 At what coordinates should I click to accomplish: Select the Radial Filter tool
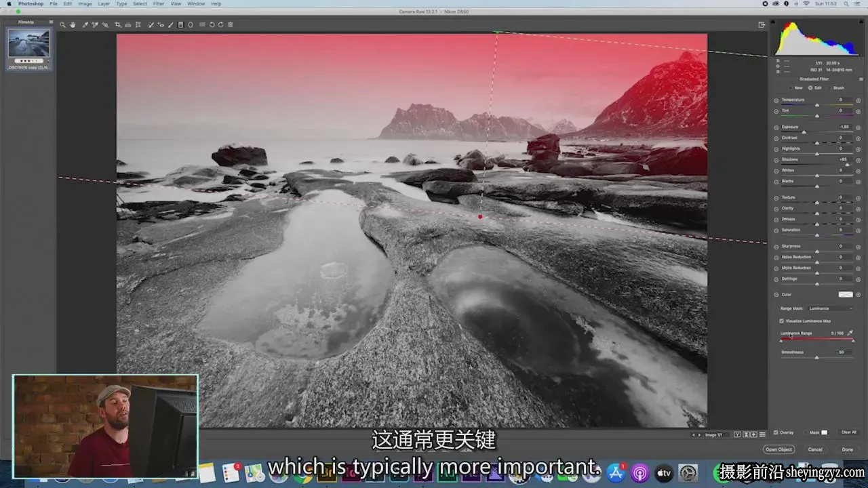(191, 24)
